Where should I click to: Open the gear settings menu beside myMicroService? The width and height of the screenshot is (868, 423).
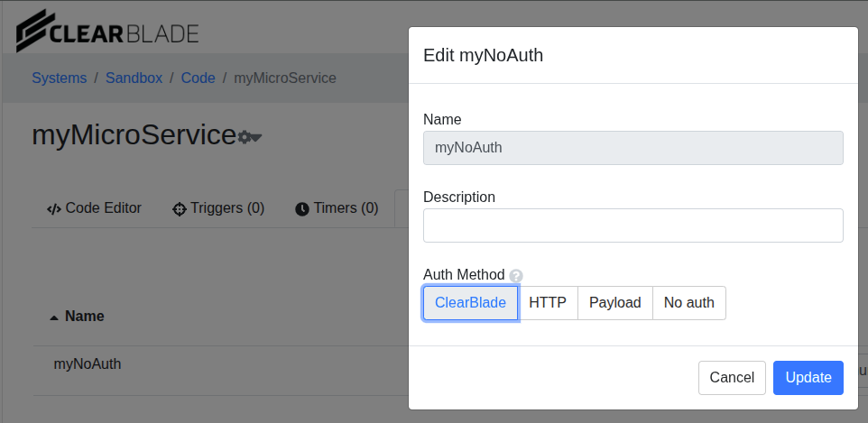tap(249, 137)
